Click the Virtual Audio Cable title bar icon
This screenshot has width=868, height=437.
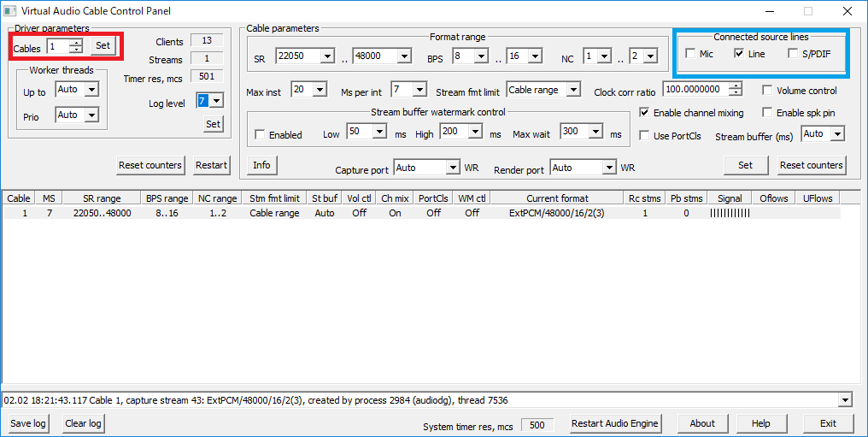(x=11, y=11)
